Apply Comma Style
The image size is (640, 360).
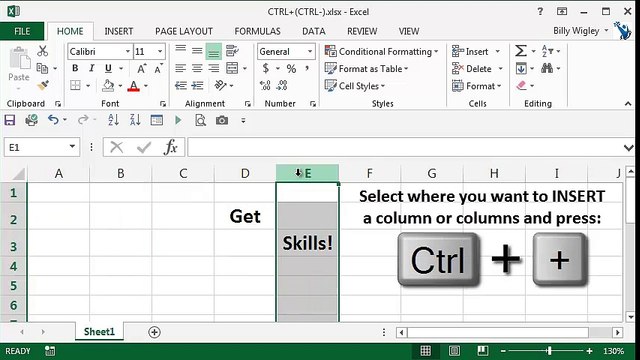307,68
